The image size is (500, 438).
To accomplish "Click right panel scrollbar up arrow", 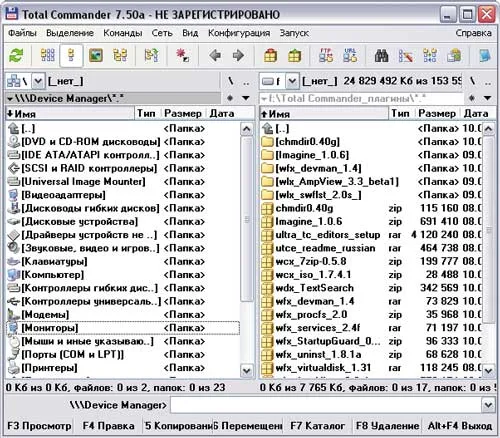I will 488,129.
